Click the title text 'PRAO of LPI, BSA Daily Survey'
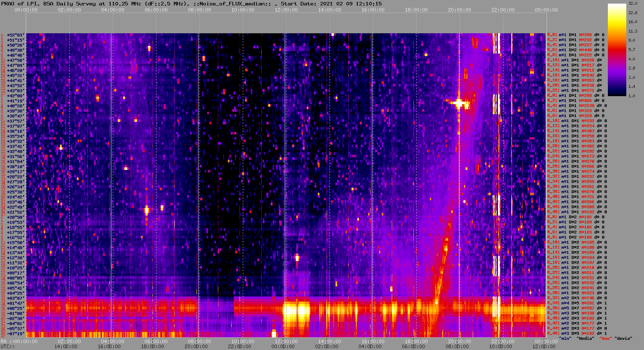The width and height of the screenshot is (644, 350). tap(49, 4)
